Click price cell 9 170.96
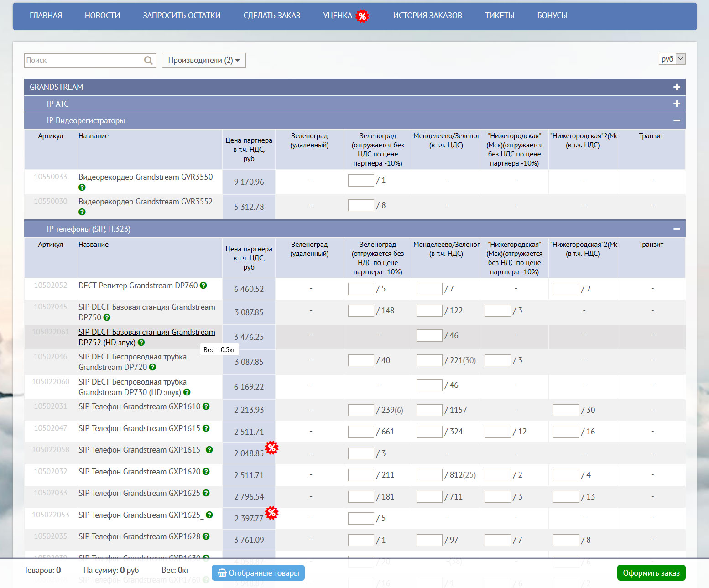 tap(249, 182)
